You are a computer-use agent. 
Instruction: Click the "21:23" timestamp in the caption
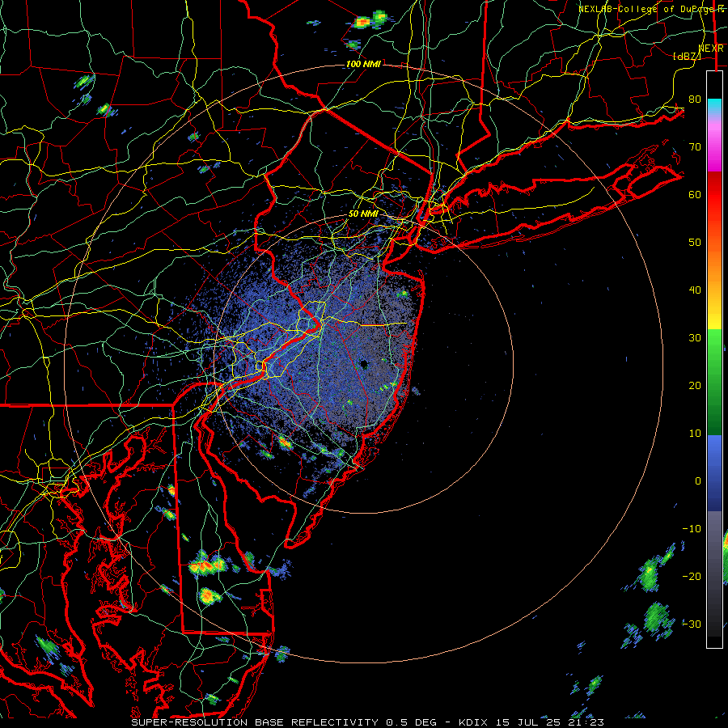pos(586,722)
